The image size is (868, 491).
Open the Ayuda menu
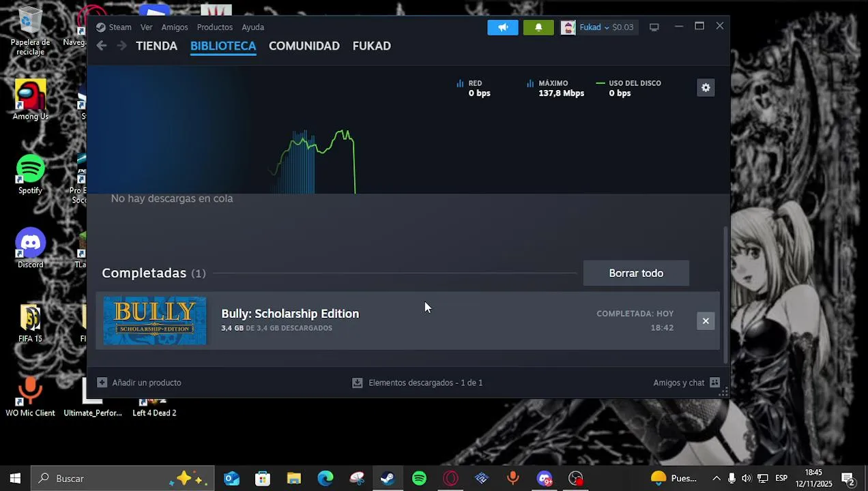pos(252,27)
